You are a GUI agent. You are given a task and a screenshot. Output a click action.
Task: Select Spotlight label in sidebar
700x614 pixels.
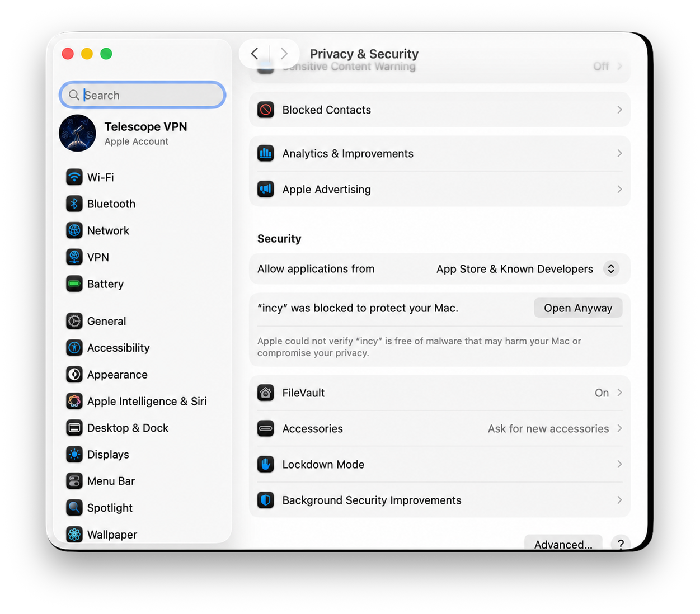tap(110, 508)
